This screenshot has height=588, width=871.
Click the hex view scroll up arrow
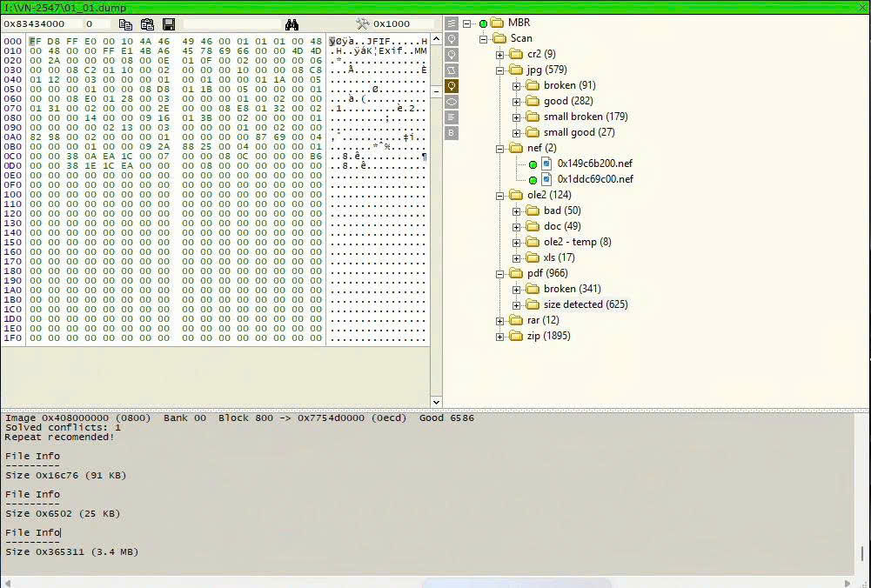pyautogui.click(x=436, y=39)
